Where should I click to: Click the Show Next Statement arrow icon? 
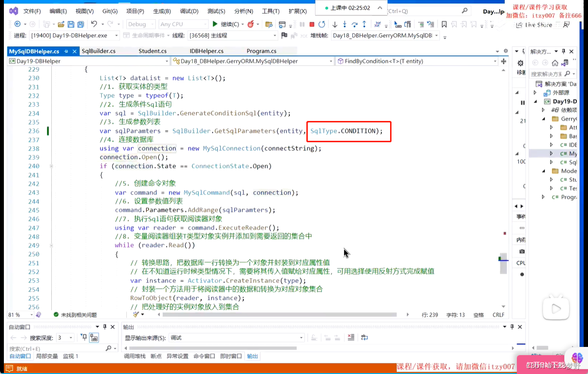[335, 24]
